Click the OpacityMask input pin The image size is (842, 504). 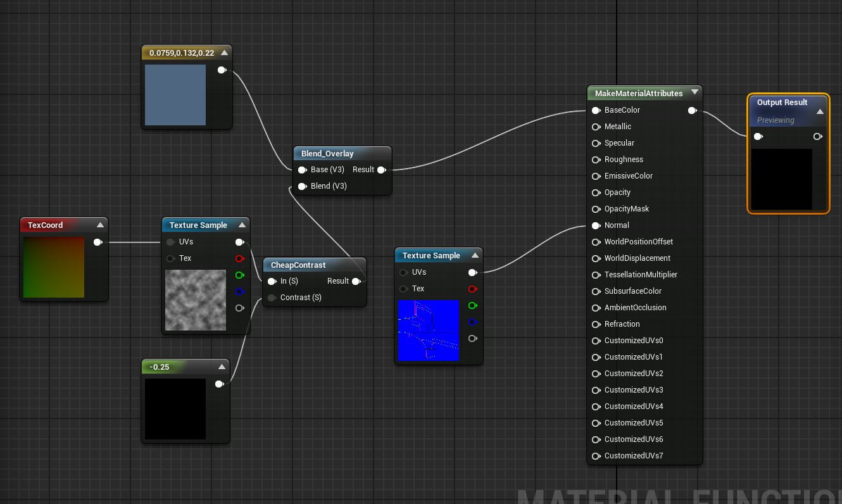(x=596, y=209)
